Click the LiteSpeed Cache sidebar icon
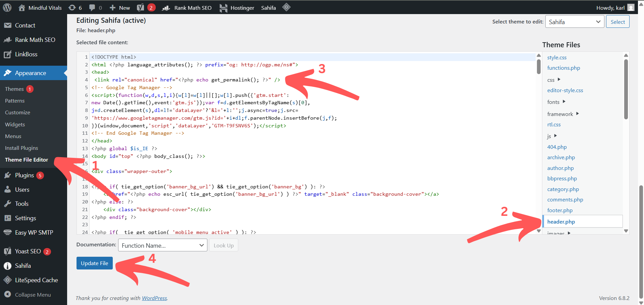The width and height of the screenshot is (644, 305). coord(8,280)
